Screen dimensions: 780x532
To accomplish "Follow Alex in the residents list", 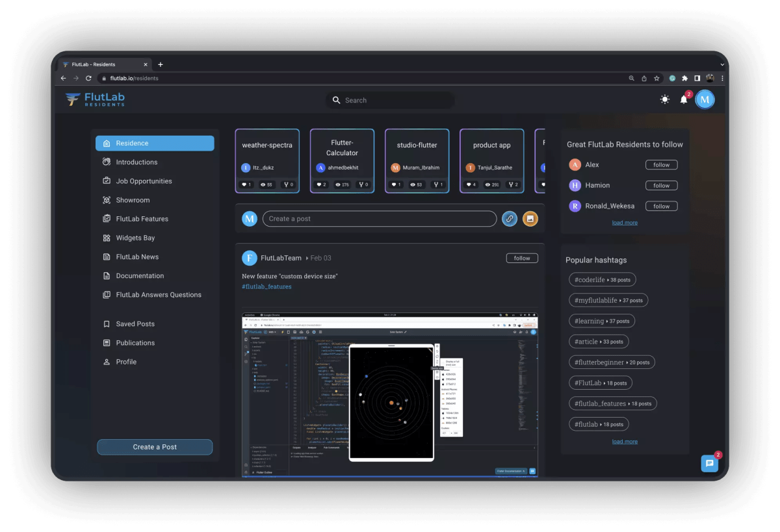I will click(x=661, y=164).
